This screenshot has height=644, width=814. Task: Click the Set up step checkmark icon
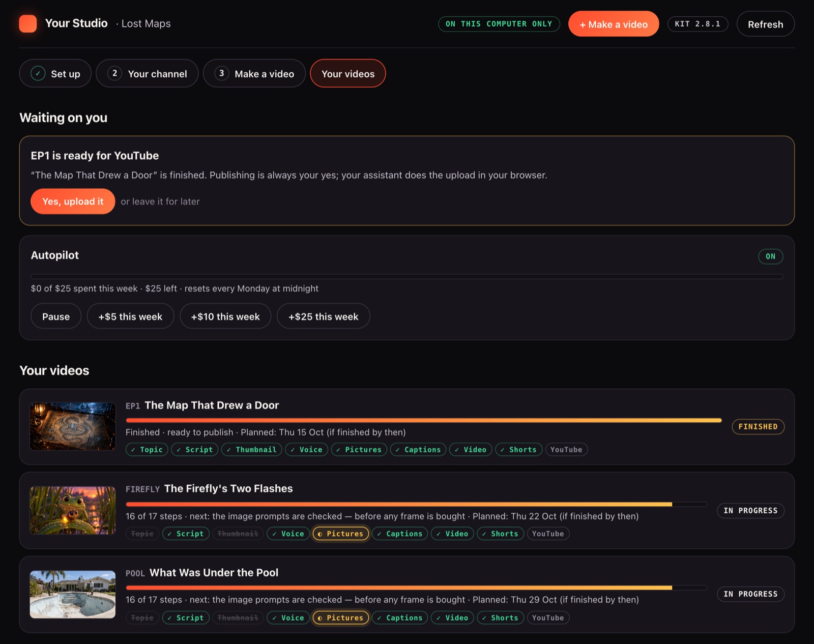click(x=38, y=73)
